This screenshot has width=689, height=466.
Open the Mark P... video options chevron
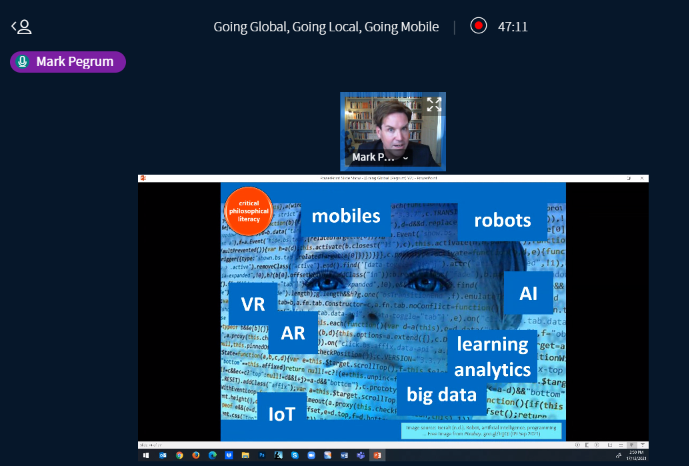(405, 158)
